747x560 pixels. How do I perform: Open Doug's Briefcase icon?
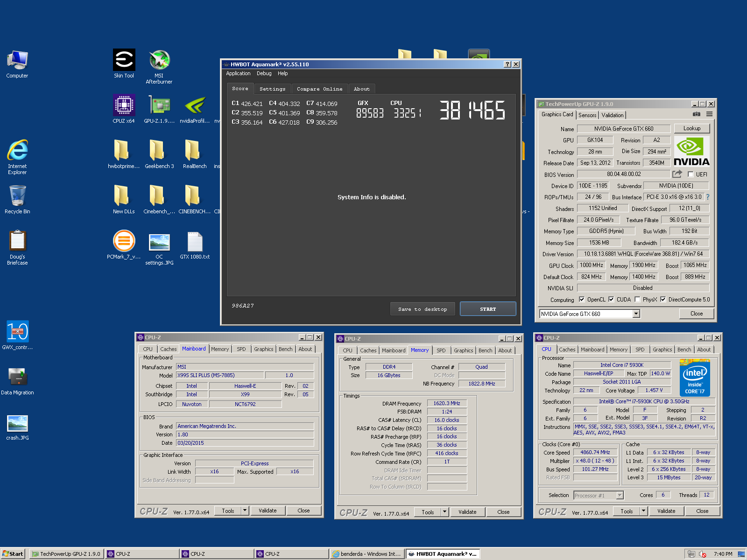pyautogui.click(x=17, y=248)
